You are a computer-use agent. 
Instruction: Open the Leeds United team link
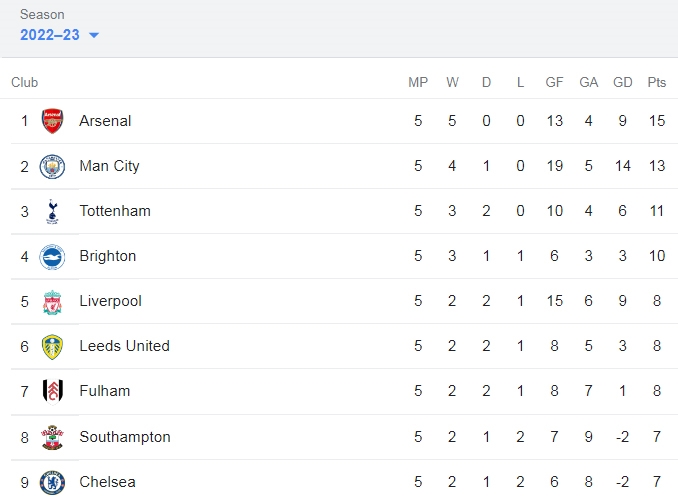[x=125, y=346]
